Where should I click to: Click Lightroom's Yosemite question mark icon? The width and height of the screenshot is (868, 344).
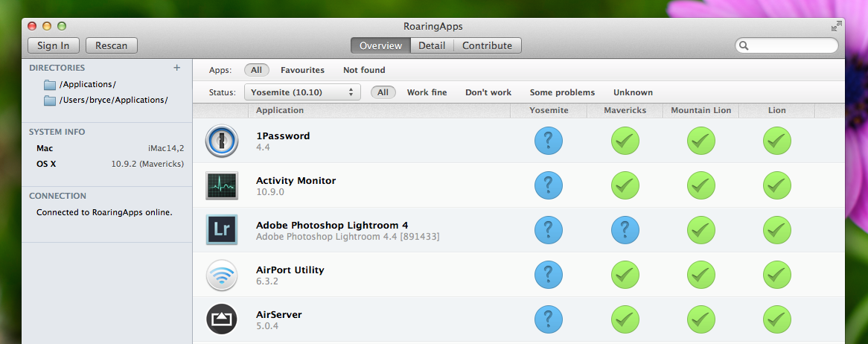[x=549, y=230]
